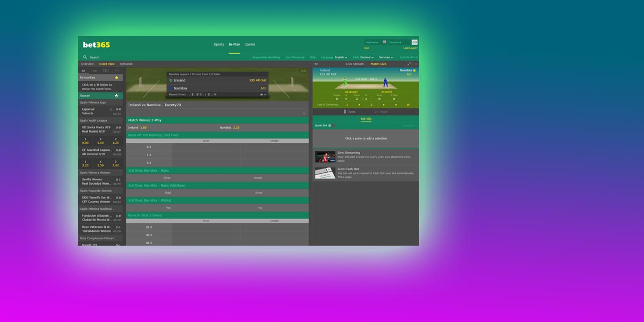
Task: Switch to the Sports tab
Action: (x=218, y=45)
